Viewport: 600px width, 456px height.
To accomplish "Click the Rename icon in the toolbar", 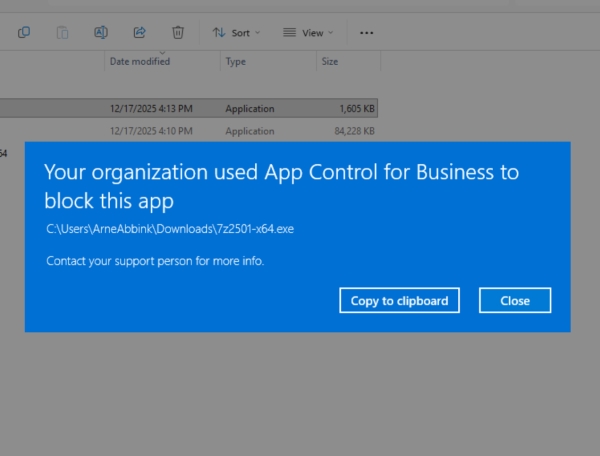I will click(101, 32).
